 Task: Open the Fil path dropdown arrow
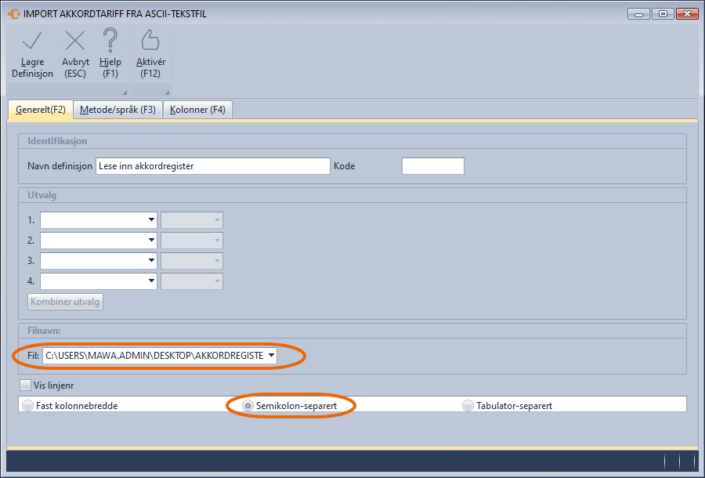tap(271, 355)
